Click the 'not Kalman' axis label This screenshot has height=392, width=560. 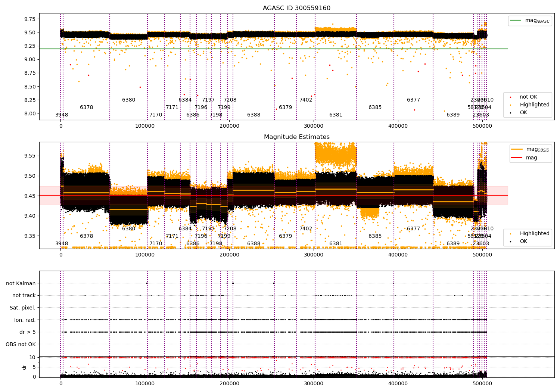point(21,283)
